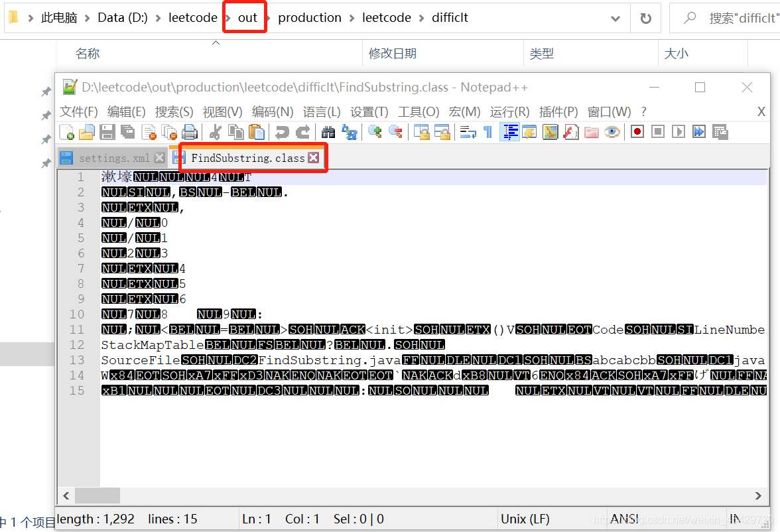The image size is (780, 532).
Task: Open the 文件(F) menu
Action: pos(78,111)
